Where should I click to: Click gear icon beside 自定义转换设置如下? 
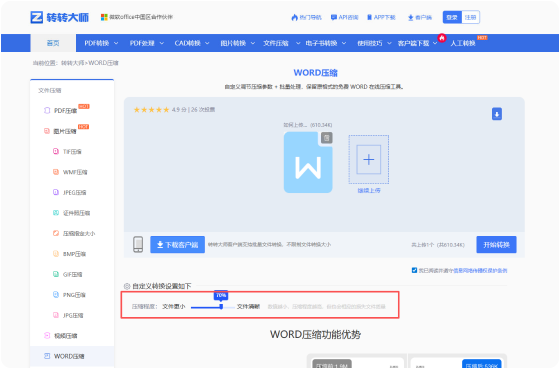pyautogui.click(x=127, y=286)
